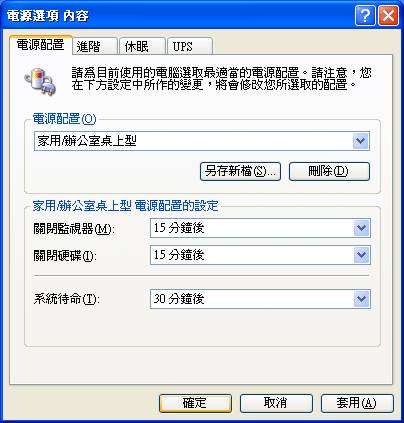Click the question mark help icon in title bar

(x=365, y=16)
